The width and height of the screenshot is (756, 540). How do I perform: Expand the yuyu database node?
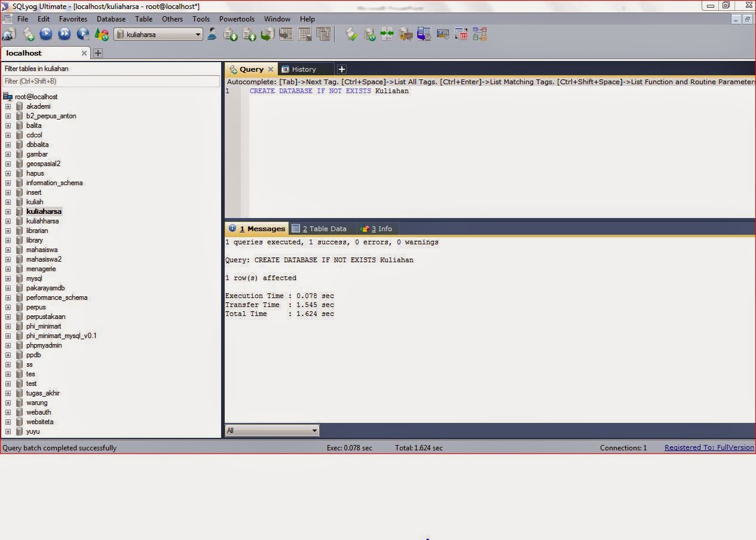pyautogui.click(x=8, y=431)
